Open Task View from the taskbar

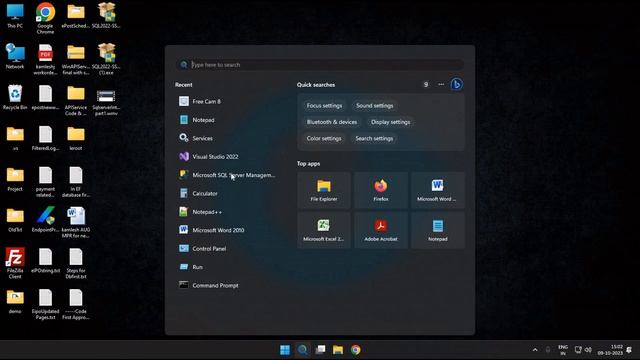pos(320,350)
